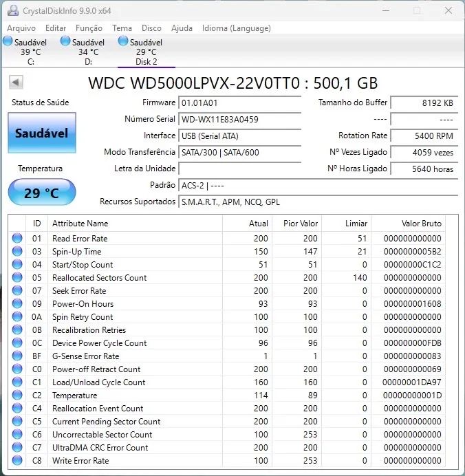Screen dimensions: 465x476
Task: Click status orb for Write Error Rate
Action: (x=17, y=460)
